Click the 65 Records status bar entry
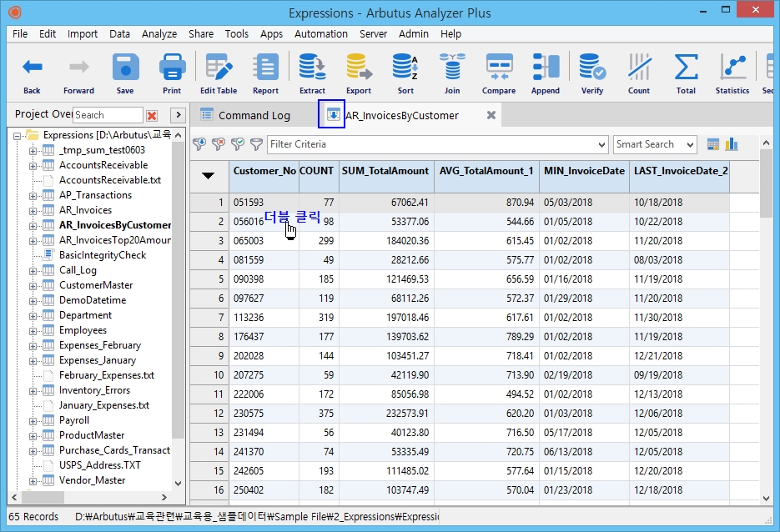Viewport: 780px width, 532px height. [x=33, y=517]
